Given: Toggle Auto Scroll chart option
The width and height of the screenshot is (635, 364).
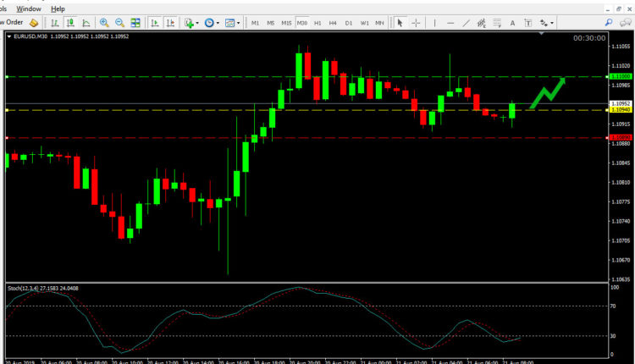Looking at the screenshot, I should point(155,23).
